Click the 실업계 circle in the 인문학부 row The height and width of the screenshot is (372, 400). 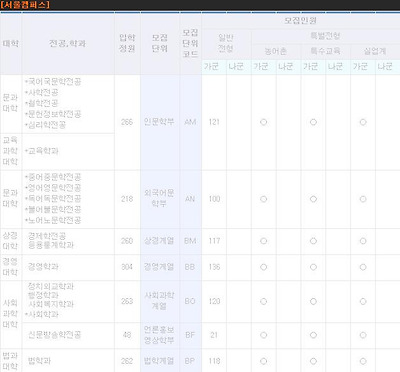point(363,122)
